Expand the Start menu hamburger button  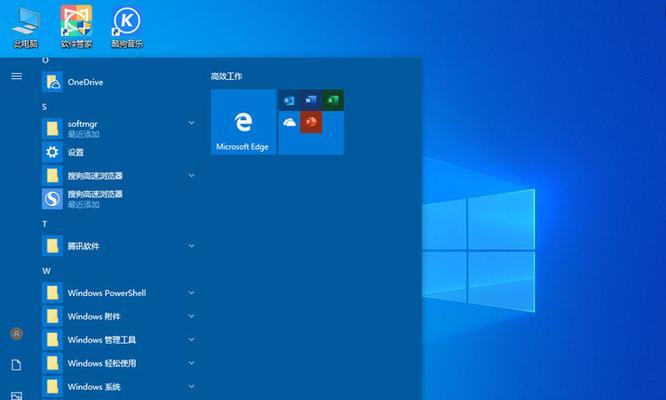(17, 76)
